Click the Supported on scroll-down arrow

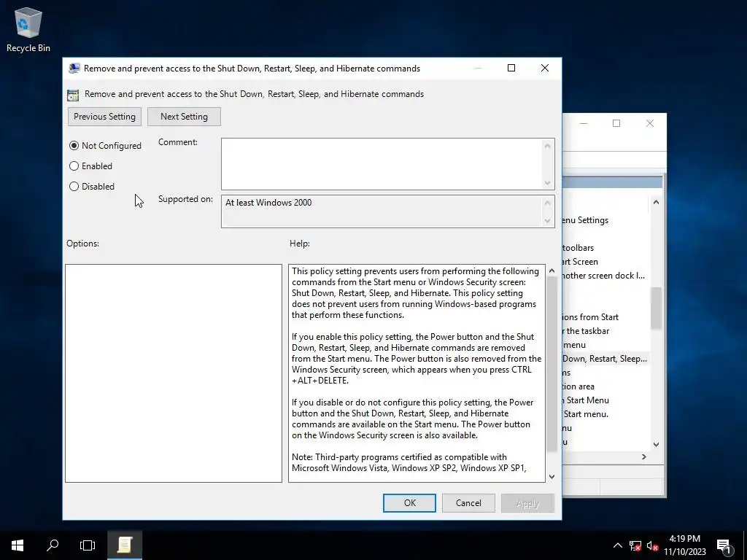pos(547,220)
